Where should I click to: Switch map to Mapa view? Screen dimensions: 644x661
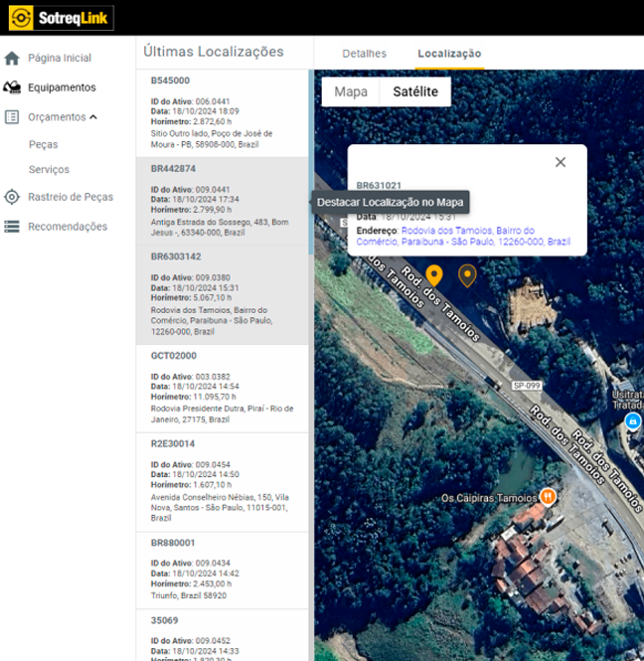click(351, 91)
